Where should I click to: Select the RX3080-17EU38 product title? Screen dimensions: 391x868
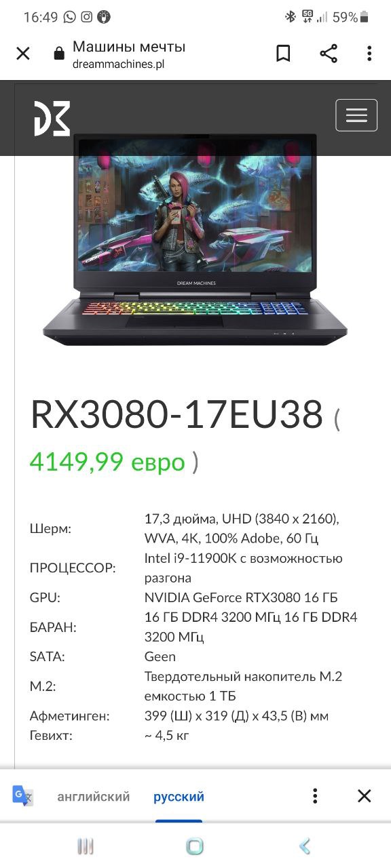tap(176, 414)
